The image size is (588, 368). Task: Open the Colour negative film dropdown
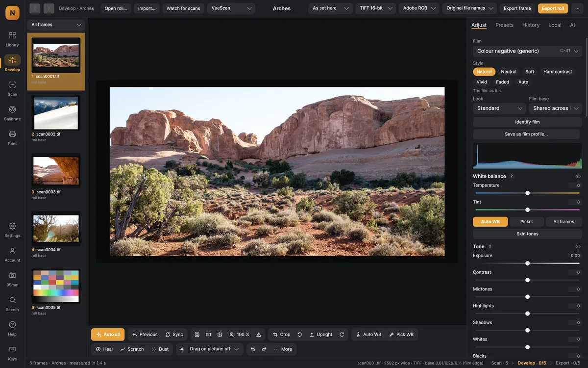[x=527, y=51]
